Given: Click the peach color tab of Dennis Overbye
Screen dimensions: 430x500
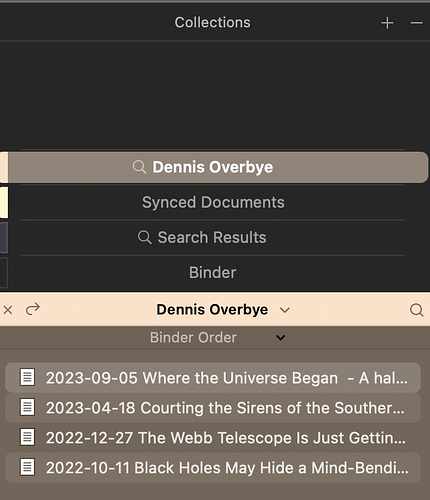Looking at the screenshot, I should 4,167.
